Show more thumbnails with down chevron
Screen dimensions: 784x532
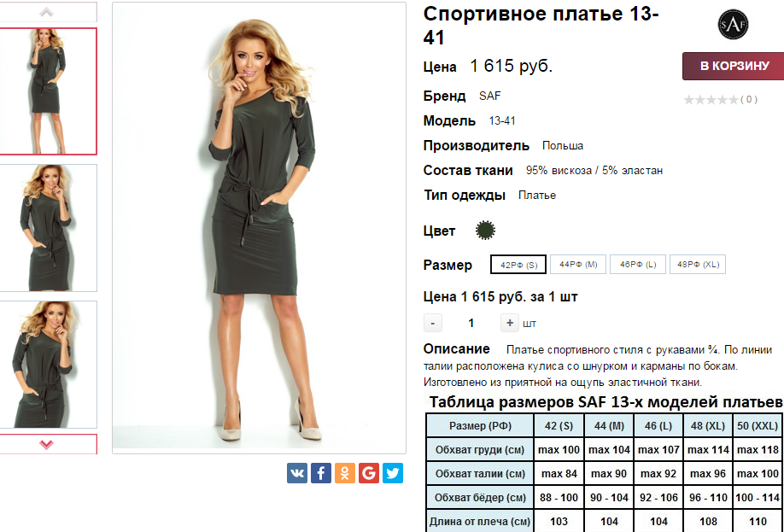[46, 443]
